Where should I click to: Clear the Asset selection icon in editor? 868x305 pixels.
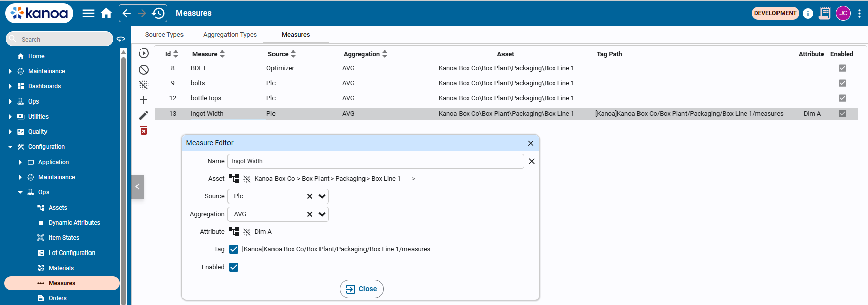(247, 179)
